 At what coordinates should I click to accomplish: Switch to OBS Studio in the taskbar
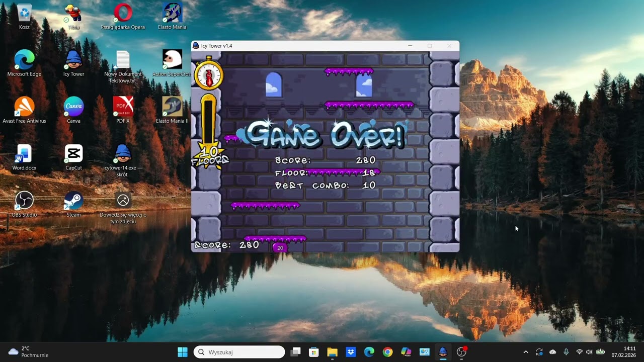click(461, 352)
